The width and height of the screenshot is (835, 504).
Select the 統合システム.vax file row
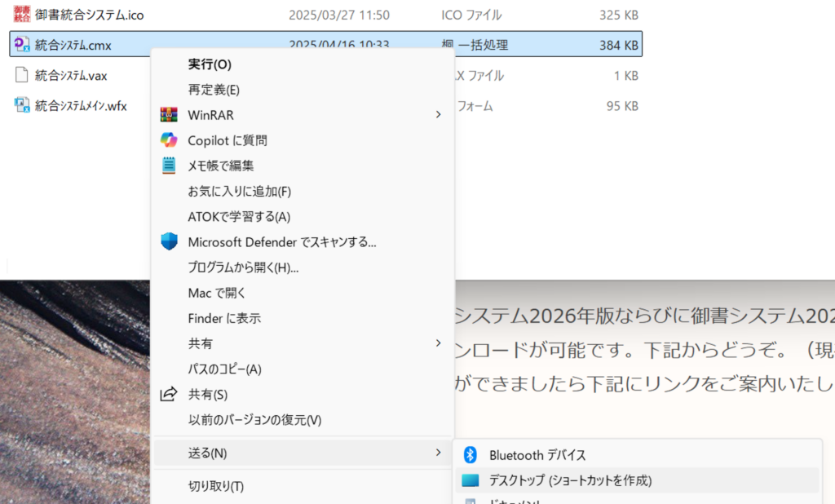71,75
